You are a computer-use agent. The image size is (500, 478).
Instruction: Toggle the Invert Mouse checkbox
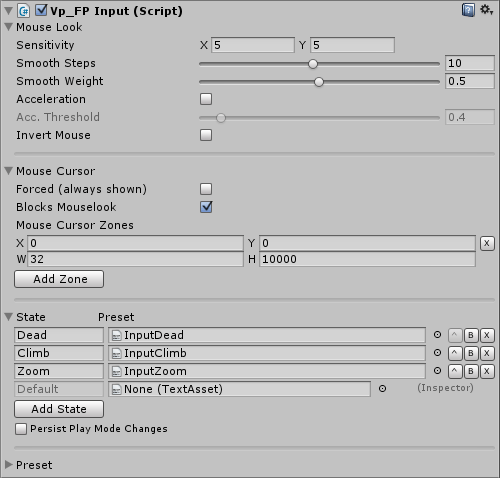click(206, 135)
